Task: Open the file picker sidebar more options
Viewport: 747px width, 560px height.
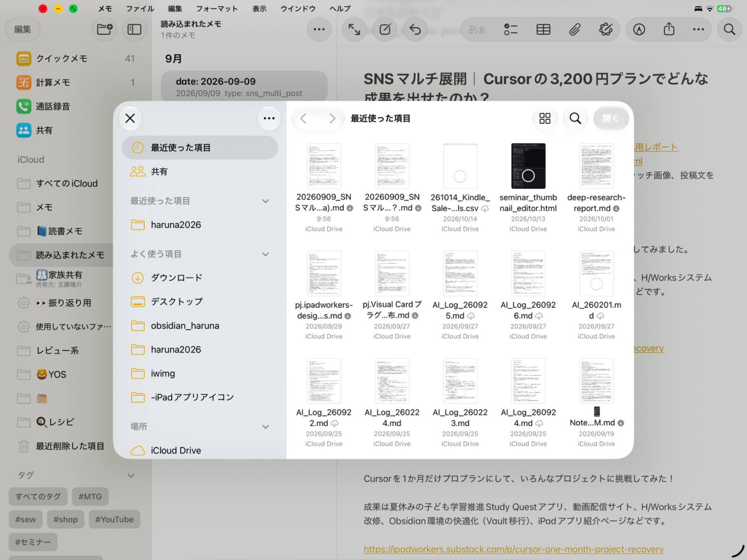Action: (269, 118)
